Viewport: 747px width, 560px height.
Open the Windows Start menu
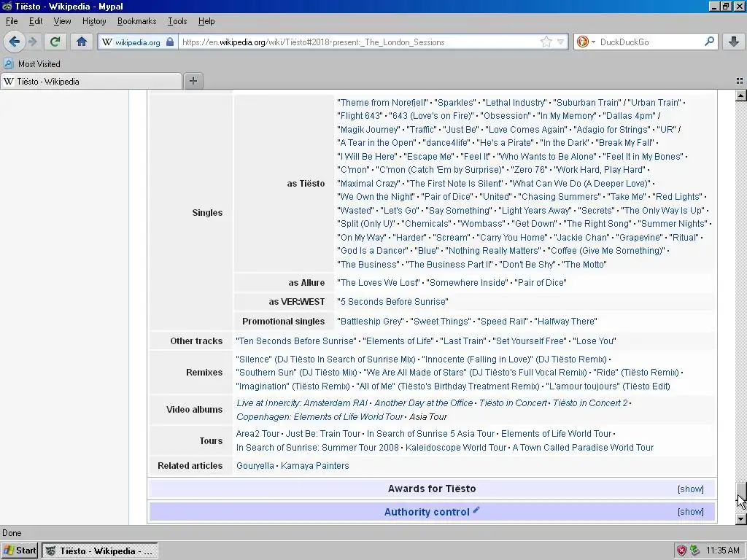tap(20, 551)
